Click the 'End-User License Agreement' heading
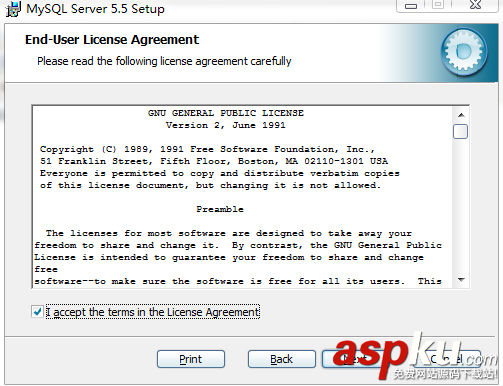Image resolution: width=503 pixels, height=386 pixels. click(x=112, y=40)
